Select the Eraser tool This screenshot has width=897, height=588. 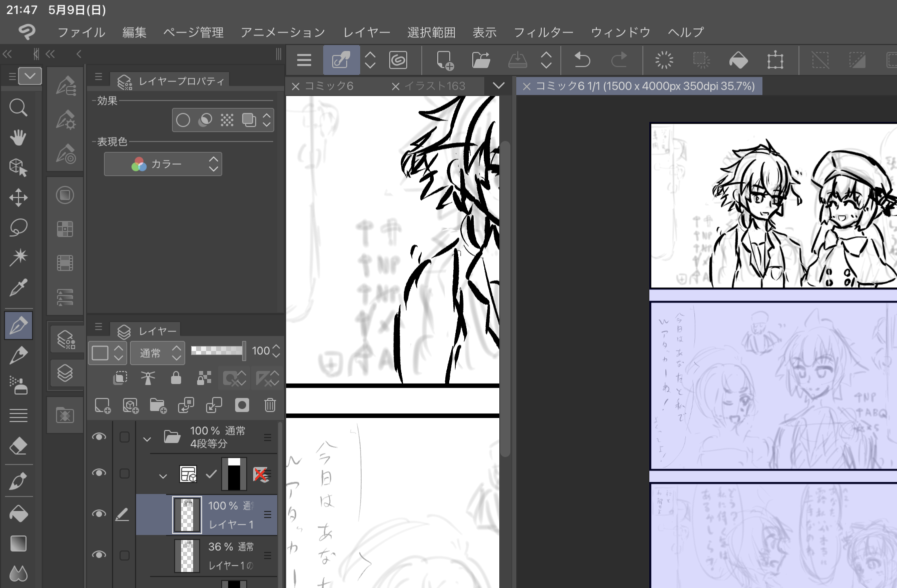tap(18, 445)
